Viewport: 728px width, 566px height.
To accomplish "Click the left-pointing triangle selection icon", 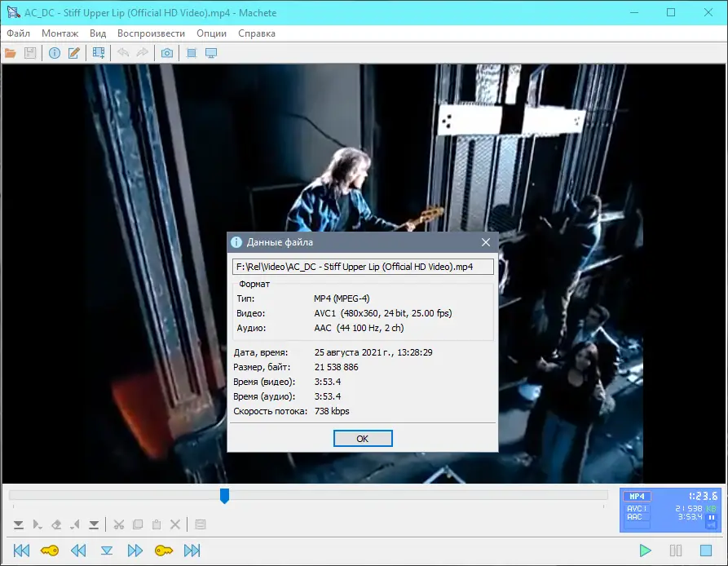I will point(75,524).
